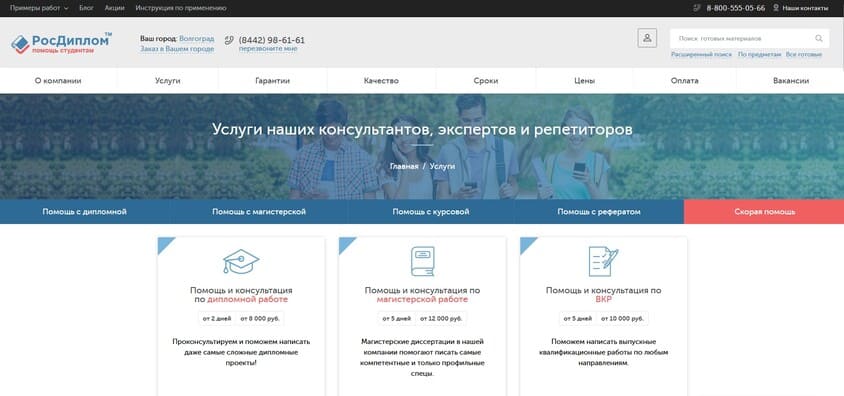Image resolution: width=844 pixels, height=396 pixels.
Task: Select the Помощь с курсовой tab
Action: (x=431, y=211)
